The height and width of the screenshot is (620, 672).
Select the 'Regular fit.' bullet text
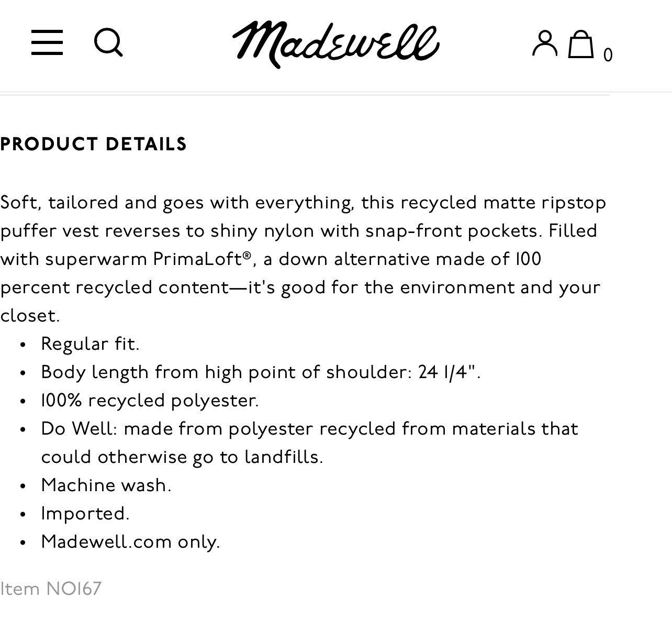tap(90, 344)
